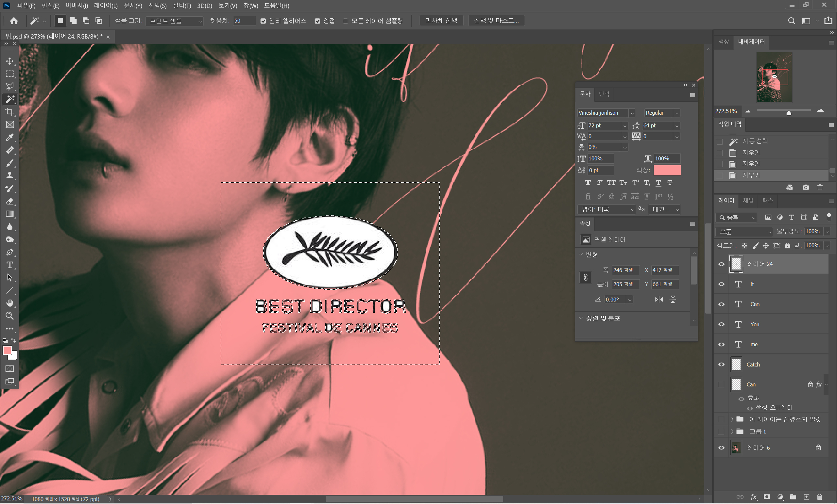Select the Eyedropper tool
Screen dimensions: 837x504
(x=10, y=138)
